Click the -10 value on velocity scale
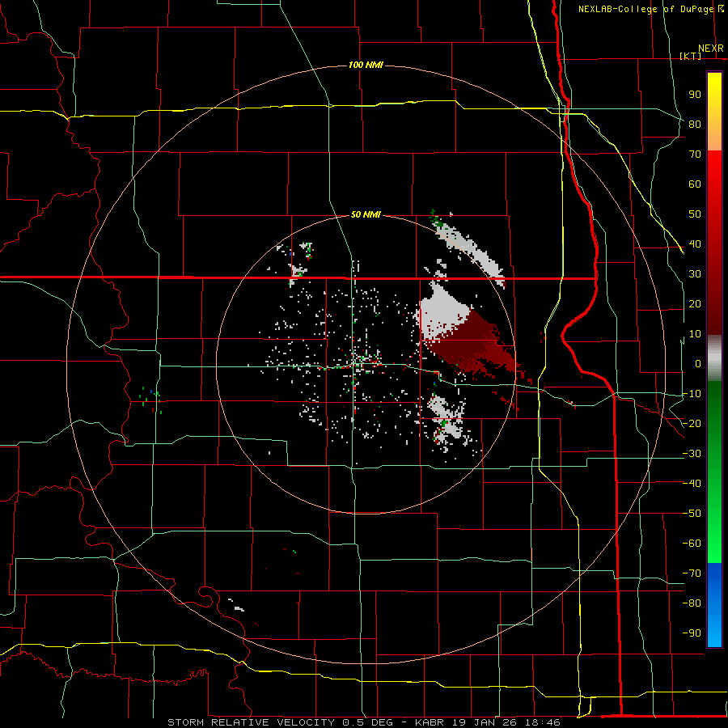Viewport: 728px width, 728px height. point(692,394)
